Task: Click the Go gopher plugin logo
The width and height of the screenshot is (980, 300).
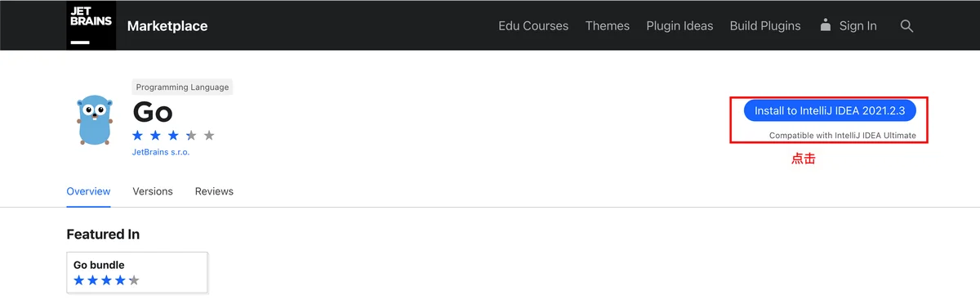Action: [93, 119]
